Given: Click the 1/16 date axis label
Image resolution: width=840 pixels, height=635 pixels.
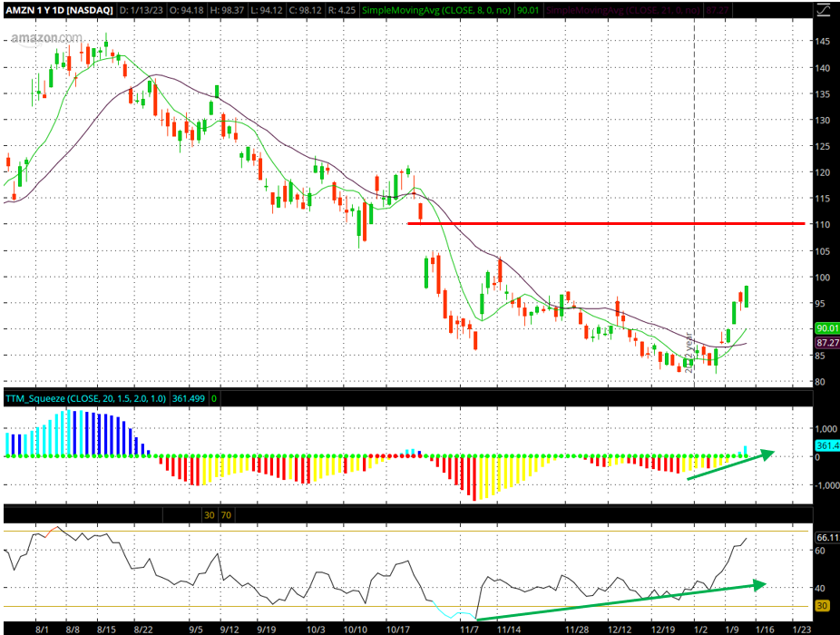Looking at the screenshot, I should tap(765, 630).
